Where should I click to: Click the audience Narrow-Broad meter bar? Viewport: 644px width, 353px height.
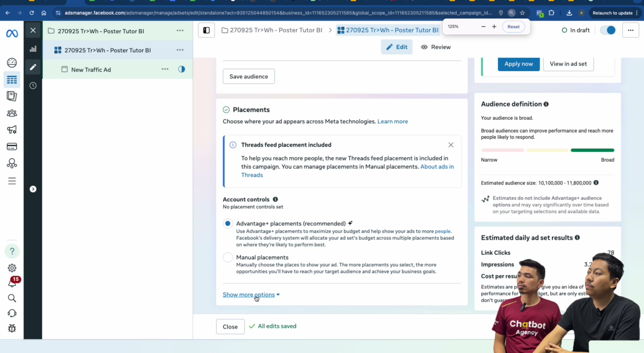coord(547,150)
